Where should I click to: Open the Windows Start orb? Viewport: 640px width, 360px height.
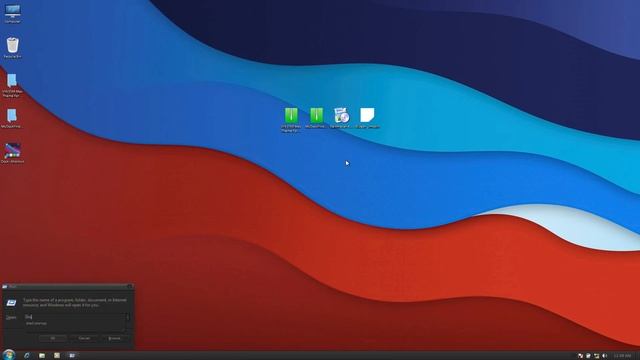(x=9, y=355)
